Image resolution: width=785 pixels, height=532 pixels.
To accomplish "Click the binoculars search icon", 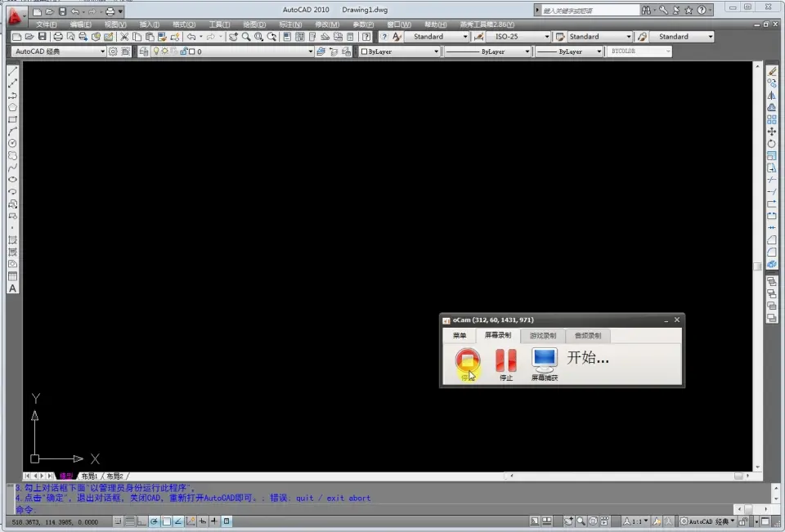I will pyautogui.click(x=646, y=10).
